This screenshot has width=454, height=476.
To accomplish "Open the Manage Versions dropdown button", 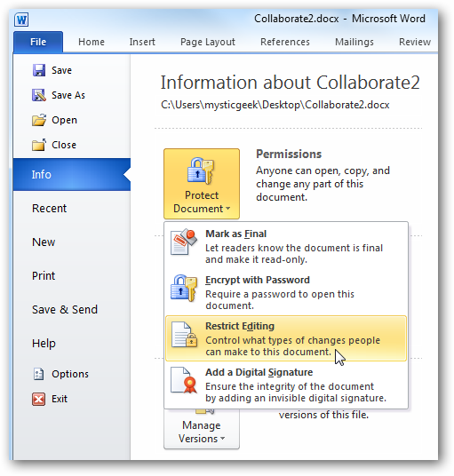I will point(202,429).
